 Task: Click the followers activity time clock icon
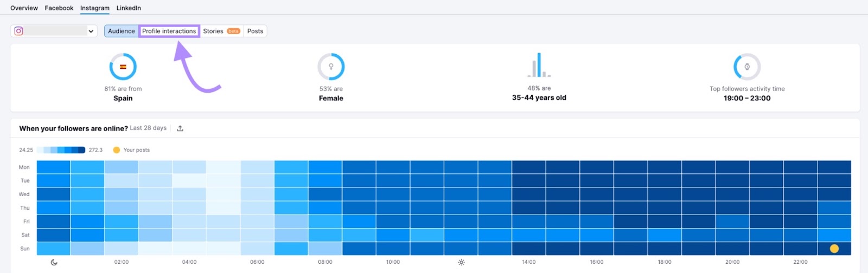[747, 67]
